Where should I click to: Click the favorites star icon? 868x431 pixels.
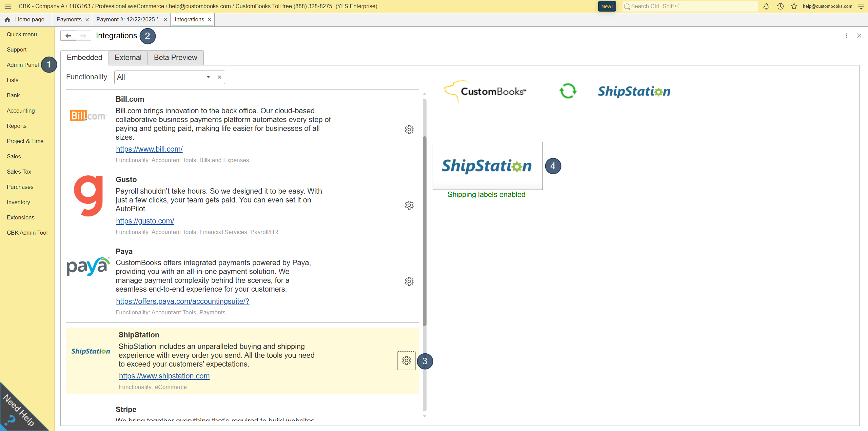[x=794, y=6]
